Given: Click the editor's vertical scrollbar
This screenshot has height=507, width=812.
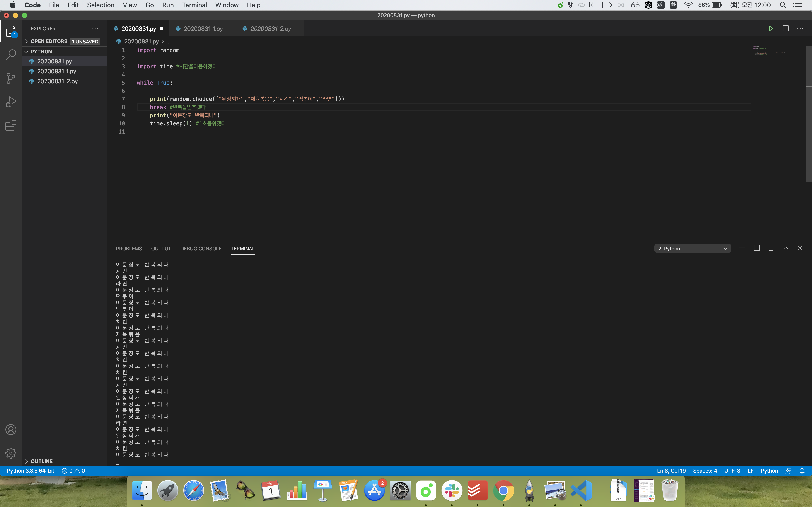Looking at the screenshot, I should [x=808, y=114].
